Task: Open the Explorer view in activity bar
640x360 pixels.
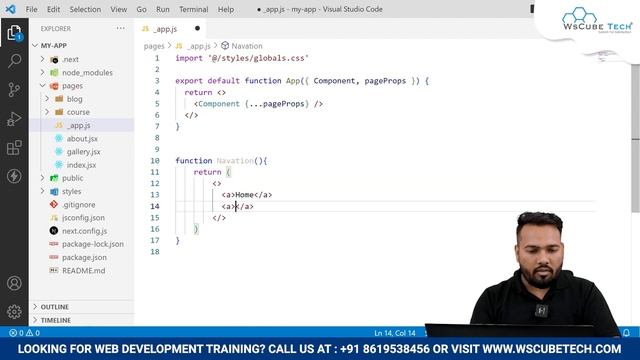Action: pyautogui.click(x=14, y=33)
